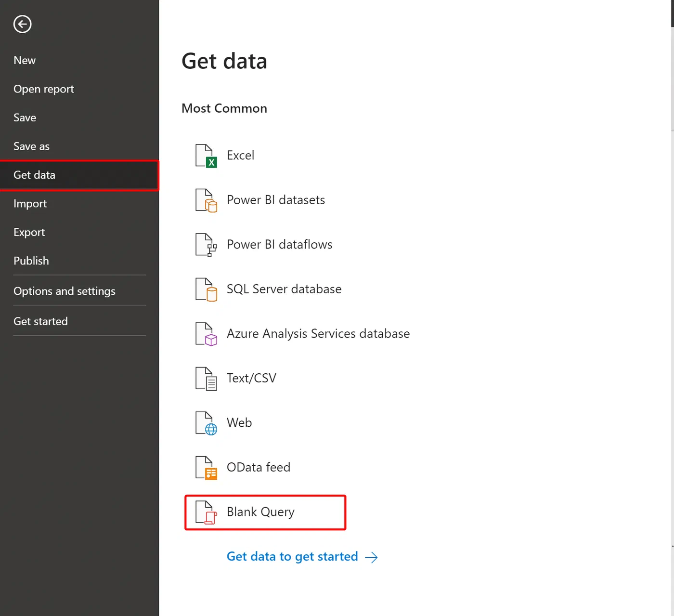Click the Power BI datasets icon
This screenshot has height=616, width=674.
[206, 200]
